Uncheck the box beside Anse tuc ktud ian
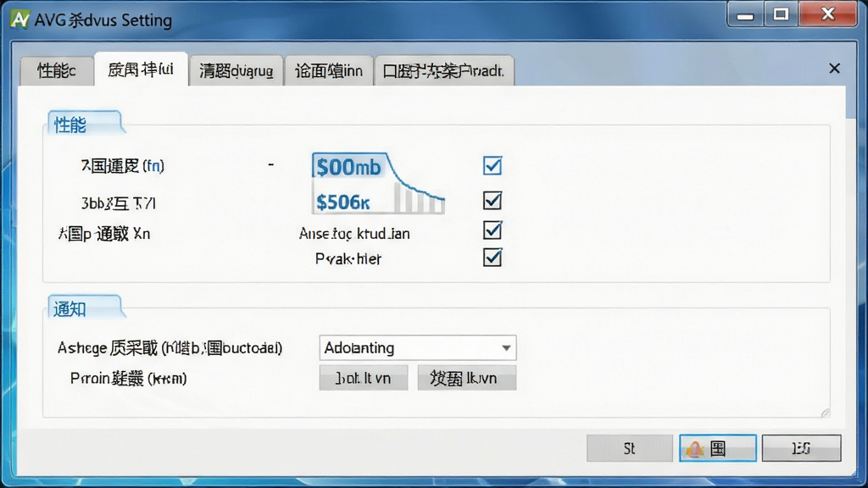 [492, 230]
